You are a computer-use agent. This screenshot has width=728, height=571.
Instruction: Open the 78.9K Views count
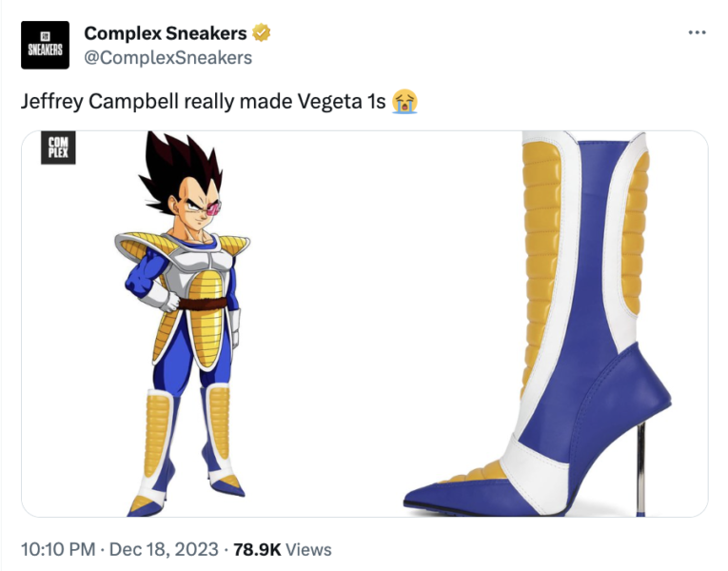click(283, 549)
